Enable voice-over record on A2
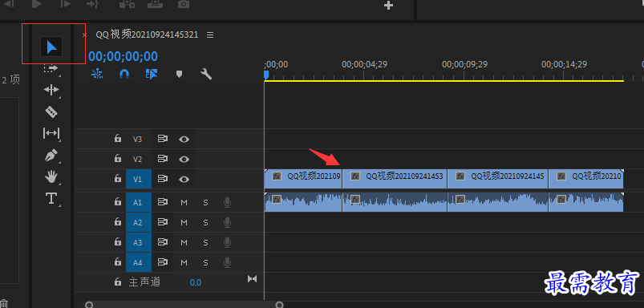This screenshot has width=644, height=308. click(227, 223)
